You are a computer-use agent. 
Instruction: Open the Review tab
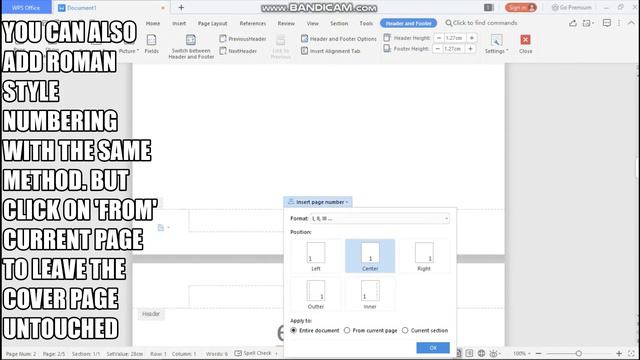(286, 23)
